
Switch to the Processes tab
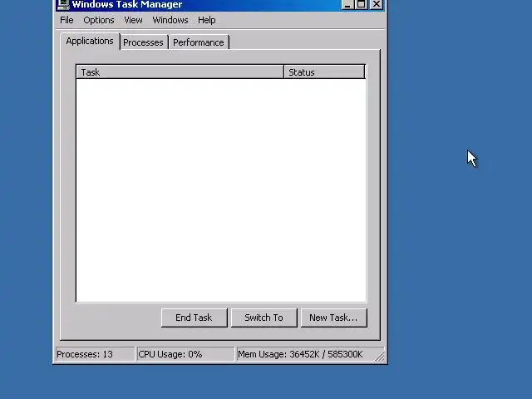(143, 42)
